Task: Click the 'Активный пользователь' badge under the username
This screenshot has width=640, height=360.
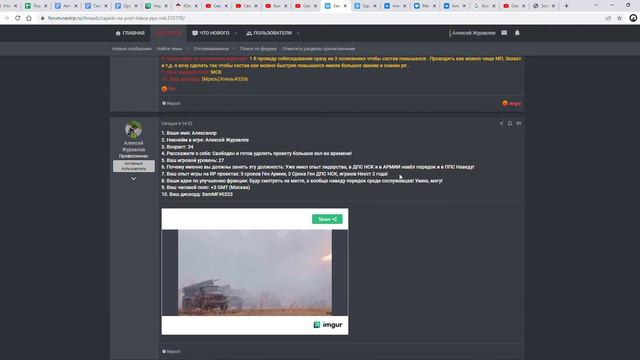Action: click(x=133, y=166)
